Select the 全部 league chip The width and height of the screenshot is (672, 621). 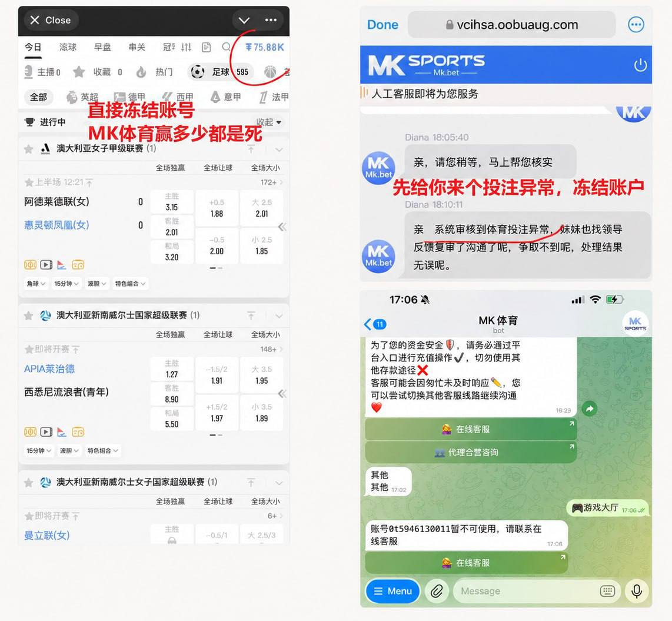[38, 97]
